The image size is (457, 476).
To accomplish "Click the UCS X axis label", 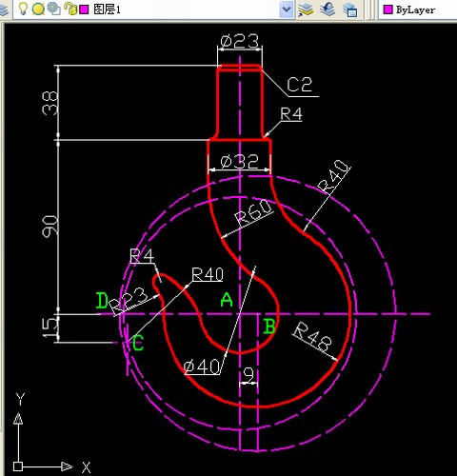I will pyautogui.click(x=86, y=467).
